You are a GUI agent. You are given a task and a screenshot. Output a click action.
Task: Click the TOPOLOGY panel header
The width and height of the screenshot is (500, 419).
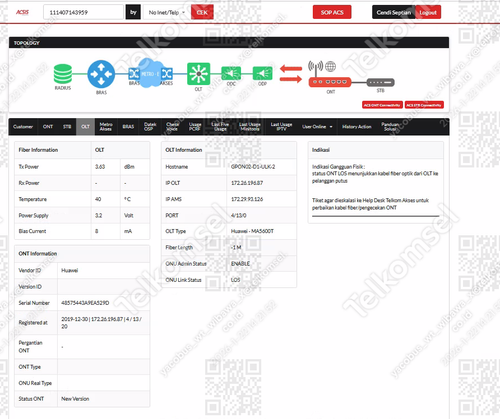pyautogui.click(x=229, y=43)
